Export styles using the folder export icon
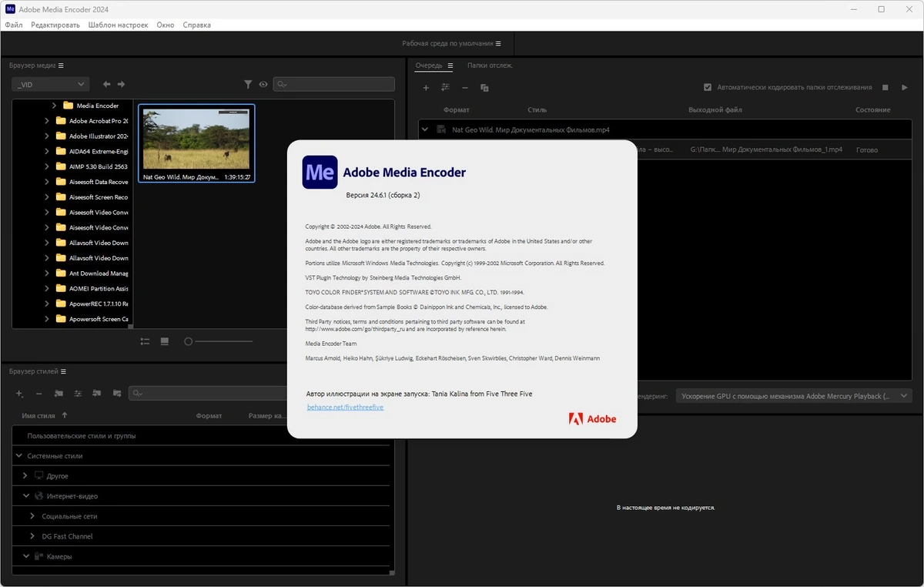Screen dimensions: 924x587 click(x=117, y=393)
